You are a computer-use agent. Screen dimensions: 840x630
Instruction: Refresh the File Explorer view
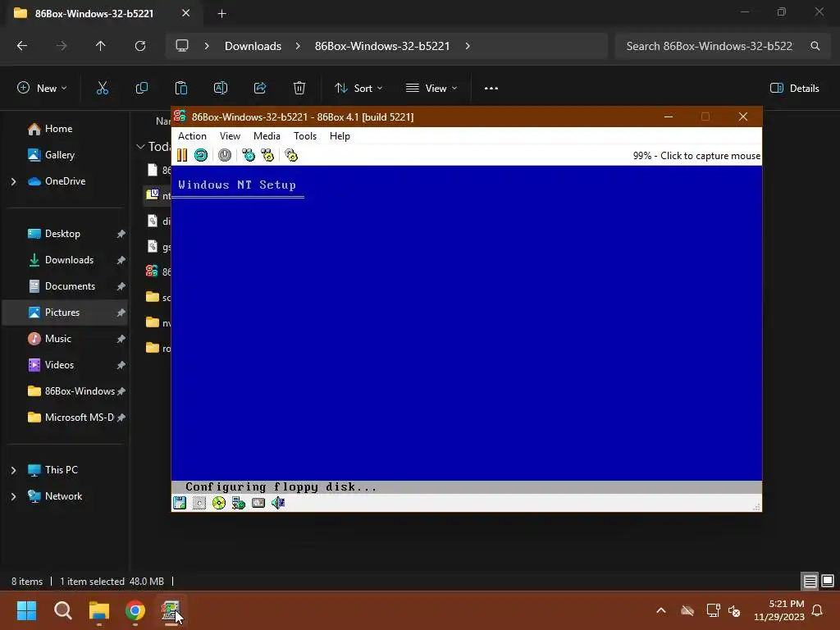[140, 46]
